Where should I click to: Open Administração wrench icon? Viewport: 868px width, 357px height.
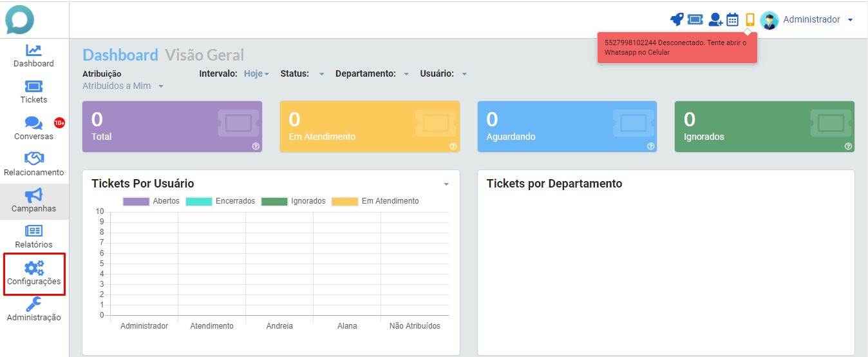point(34,304)
